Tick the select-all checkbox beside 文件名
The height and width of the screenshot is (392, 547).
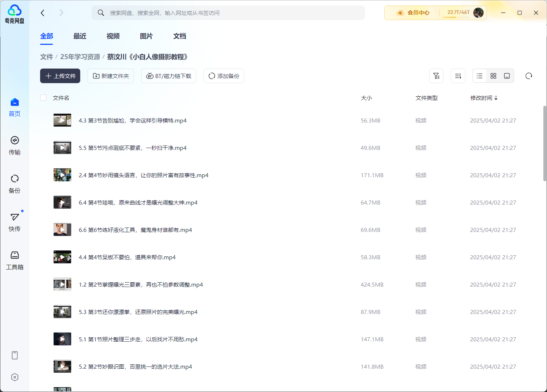[x=43, y=98]
